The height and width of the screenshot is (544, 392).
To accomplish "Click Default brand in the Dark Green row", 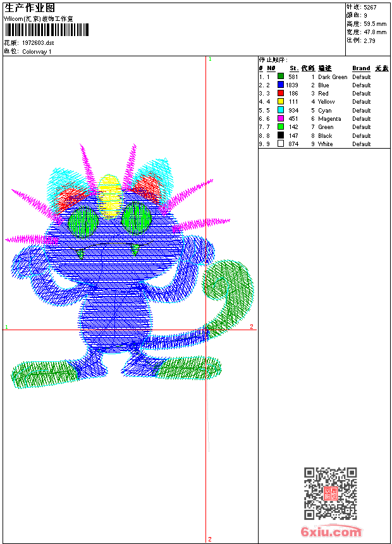I will pos(362,77).
